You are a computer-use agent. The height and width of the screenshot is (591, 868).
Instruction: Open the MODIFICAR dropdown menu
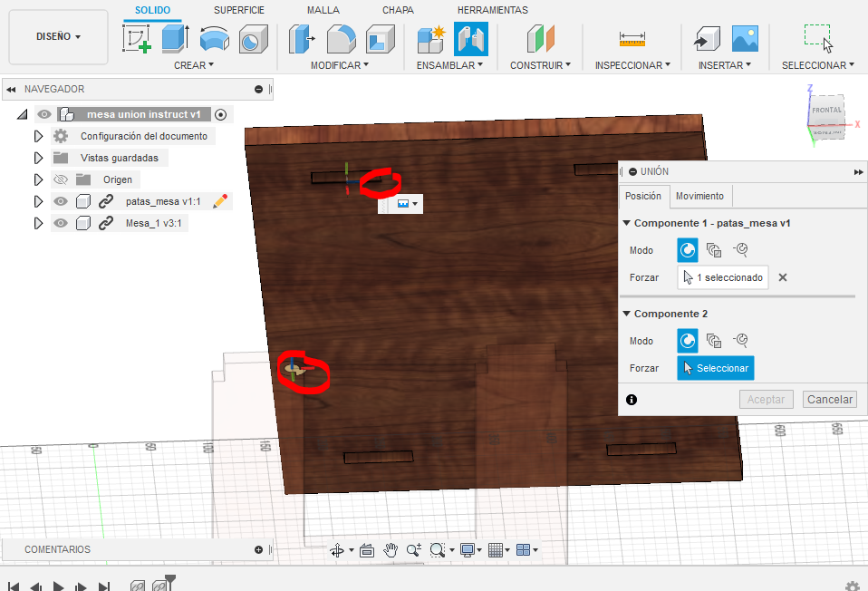(340, 65)
